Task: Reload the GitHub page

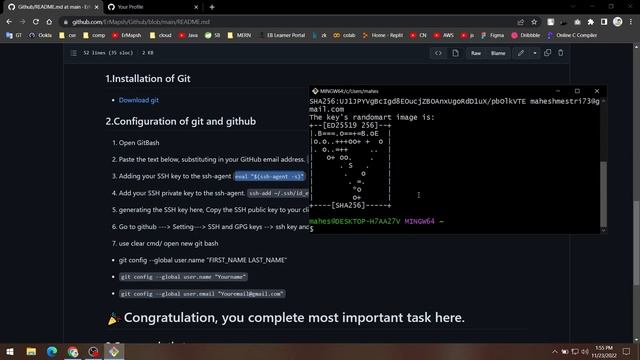Action: [36, 22]
